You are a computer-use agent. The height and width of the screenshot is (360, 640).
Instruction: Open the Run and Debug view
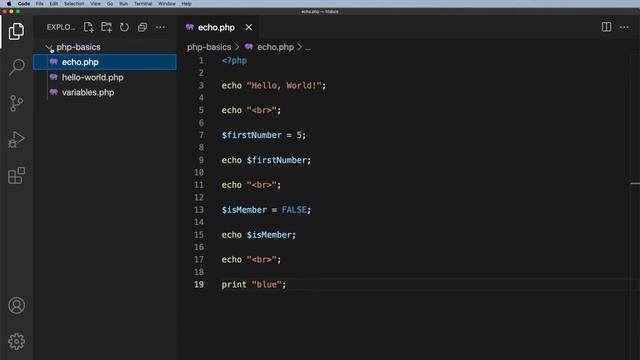(16, 140)
